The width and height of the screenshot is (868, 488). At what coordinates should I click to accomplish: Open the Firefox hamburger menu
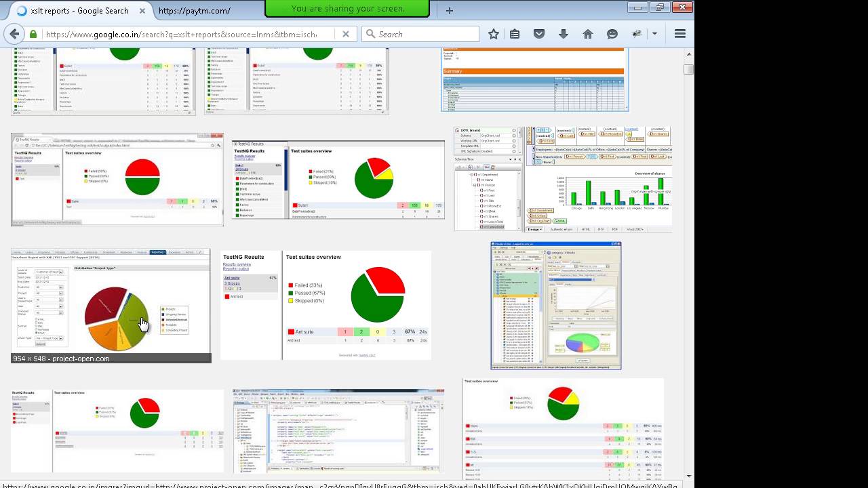tap(680, 34)
